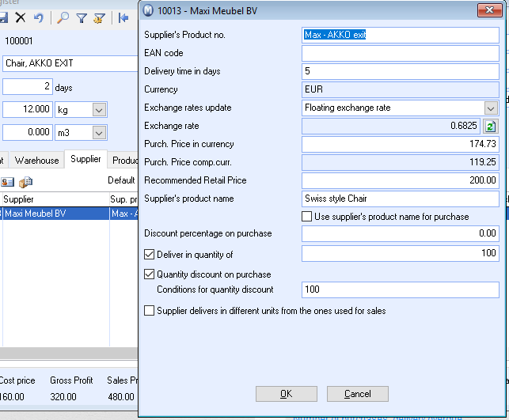
Task: Click the Gross Profit label
Action: point(71,380)
